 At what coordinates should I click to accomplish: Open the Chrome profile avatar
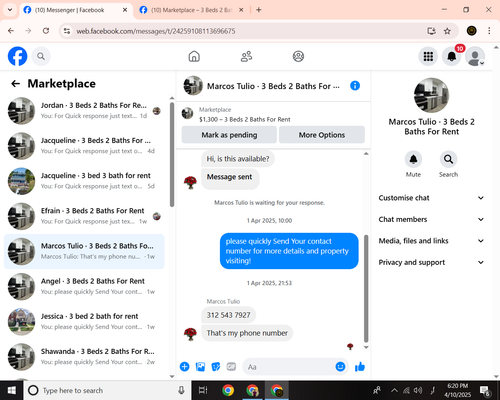point(471,31)
